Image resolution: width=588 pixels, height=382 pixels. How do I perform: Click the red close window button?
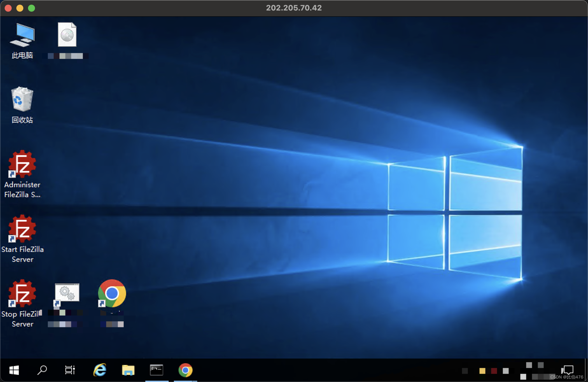point(8,8)
